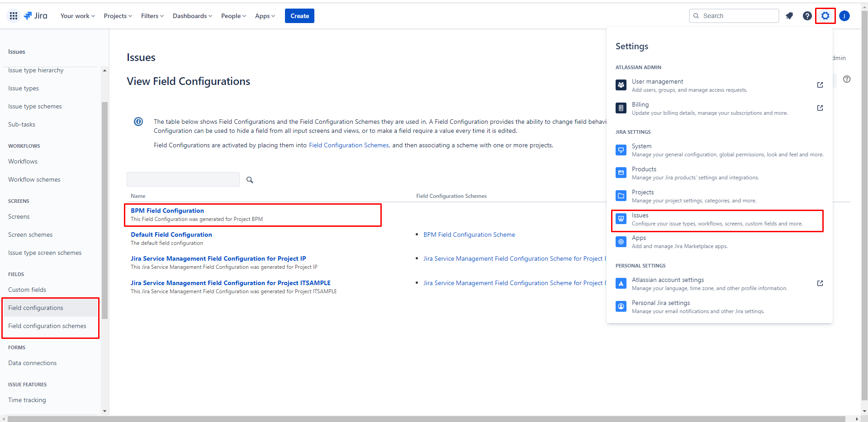868x422 pixels.
Task: Click the settings gear icon
Action: click(x=825, y=16)
